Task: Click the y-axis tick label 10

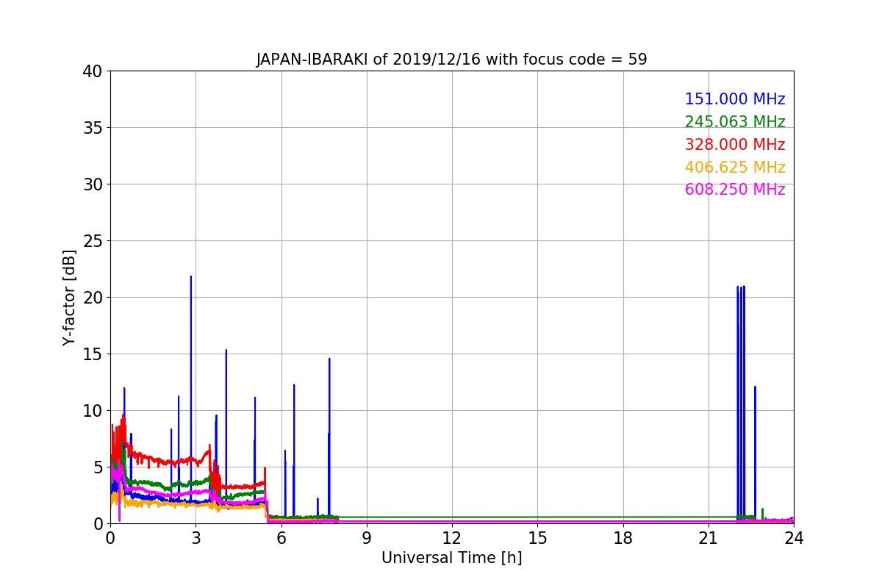Action: click(93, 411)
